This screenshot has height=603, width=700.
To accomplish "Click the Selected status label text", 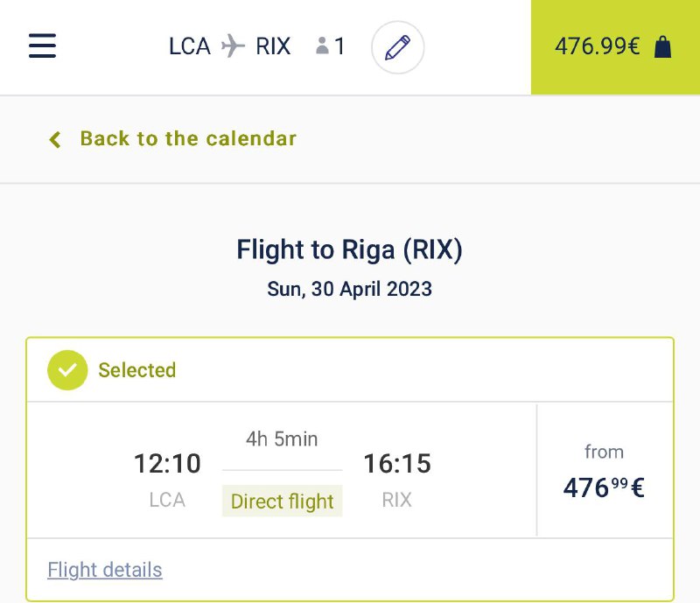I will tap(136, 370).
